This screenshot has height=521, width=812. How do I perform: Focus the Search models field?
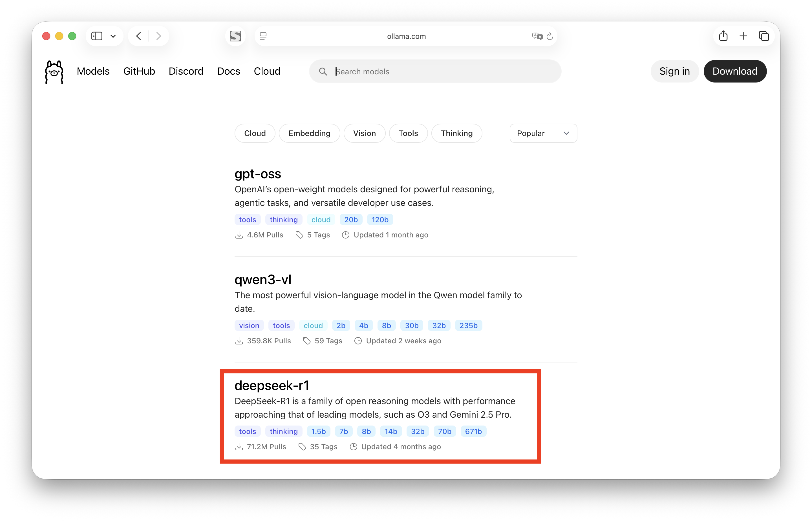[x=440, y=71]
